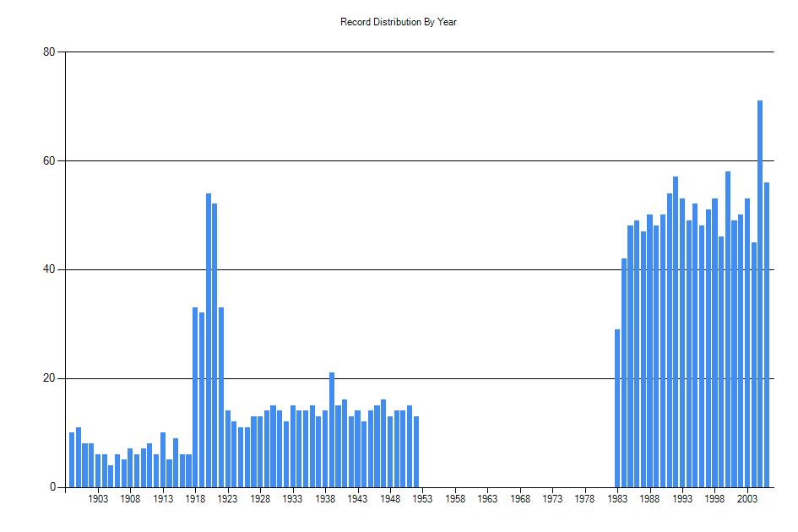Select the 1953 label on the x-axis
This screenshot has height=532, width=798.
click(x=422, y=497)
